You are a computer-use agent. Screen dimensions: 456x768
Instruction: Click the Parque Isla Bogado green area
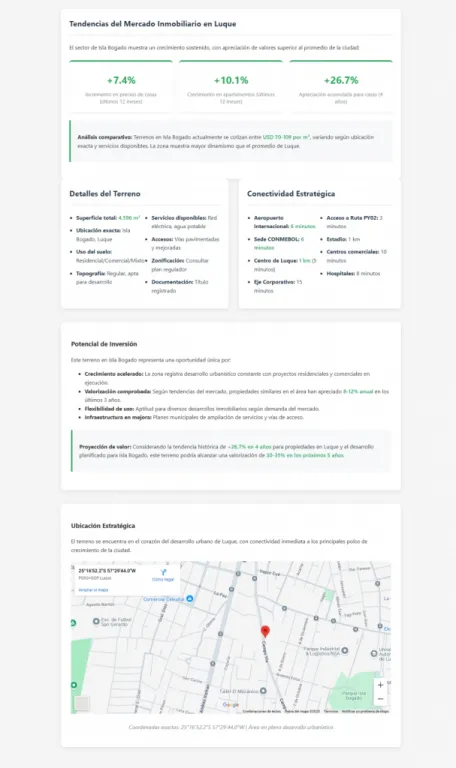coord(353,693)
